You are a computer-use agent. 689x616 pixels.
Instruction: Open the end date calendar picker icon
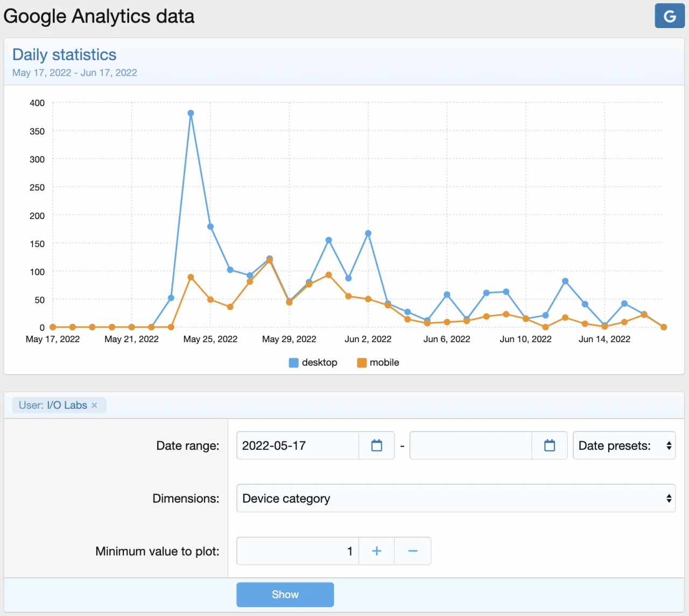549,445
